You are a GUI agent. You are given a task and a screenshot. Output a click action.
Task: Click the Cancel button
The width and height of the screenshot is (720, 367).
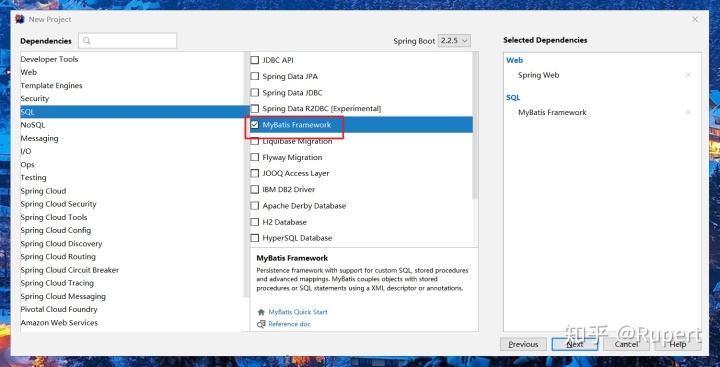click(x=626, y=344)
